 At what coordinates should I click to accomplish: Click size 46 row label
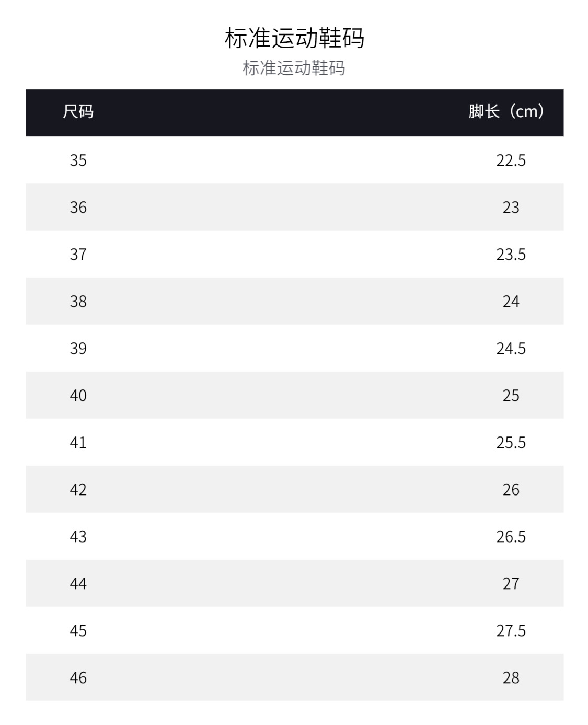[x=78, y=677]
